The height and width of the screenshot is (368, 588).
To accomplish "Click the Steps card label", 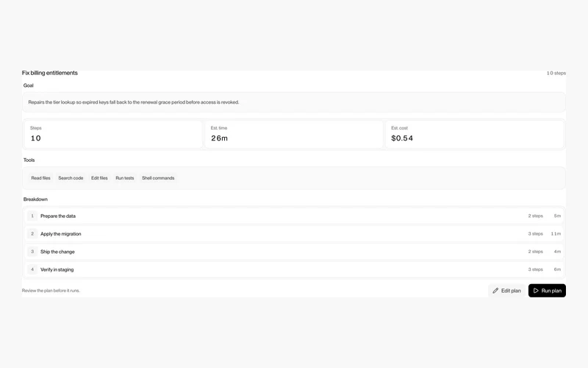I will point(35,128).
